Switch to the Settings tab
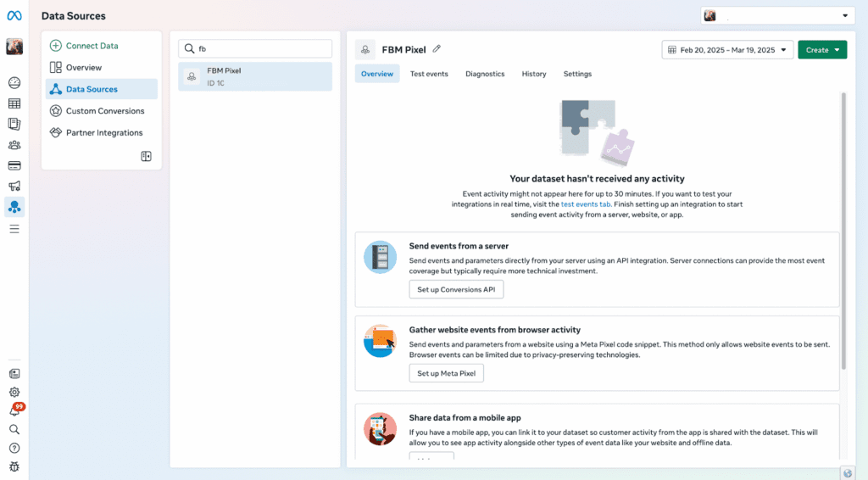 [x=577, y=74]
